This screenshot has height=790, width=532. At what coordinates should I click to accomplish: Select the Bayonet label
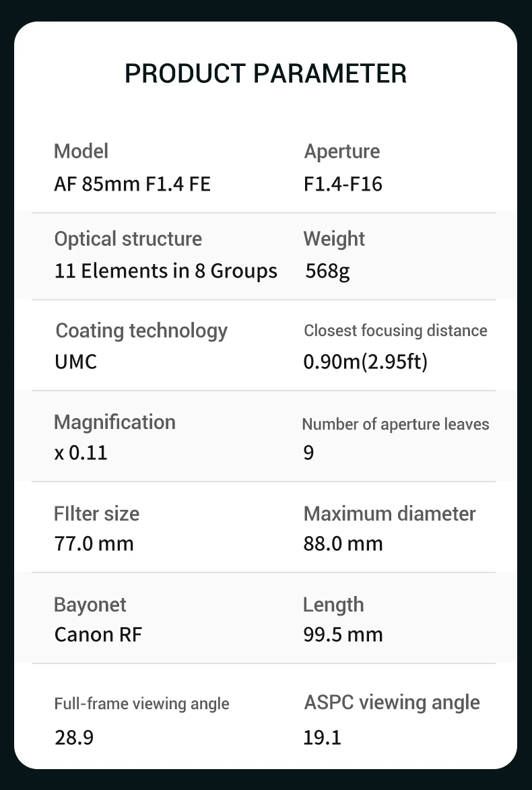click(90, 605)
